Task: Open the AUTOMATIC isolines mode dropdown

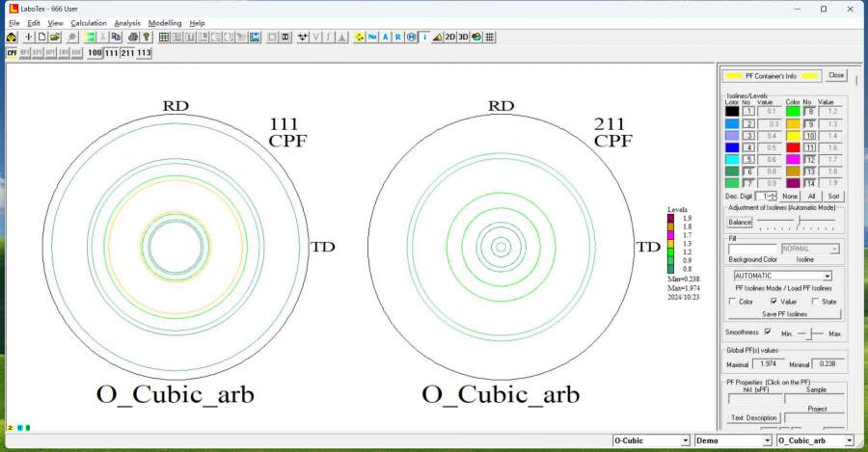Action: point(827,276)
